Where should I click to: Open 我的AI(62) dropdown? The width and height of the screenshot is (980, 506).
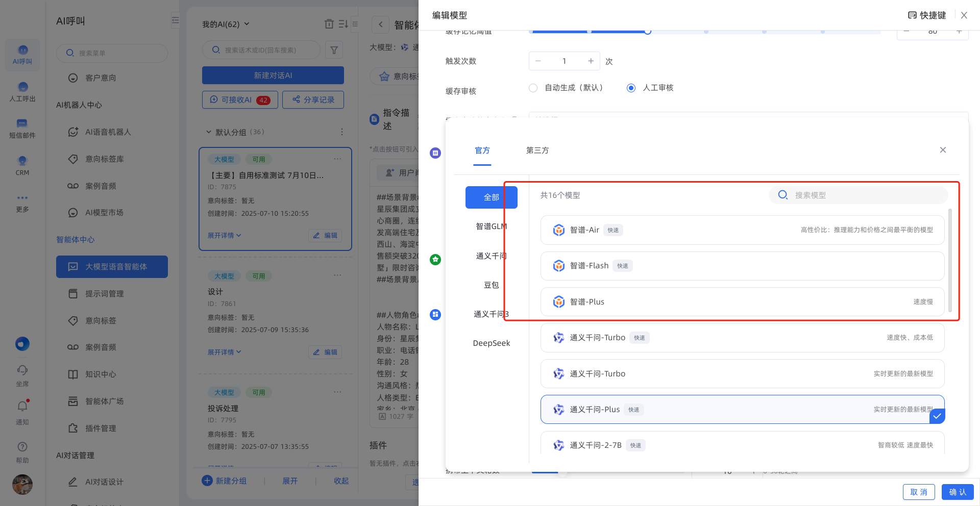pyautogui.click(x=226, y=24)
